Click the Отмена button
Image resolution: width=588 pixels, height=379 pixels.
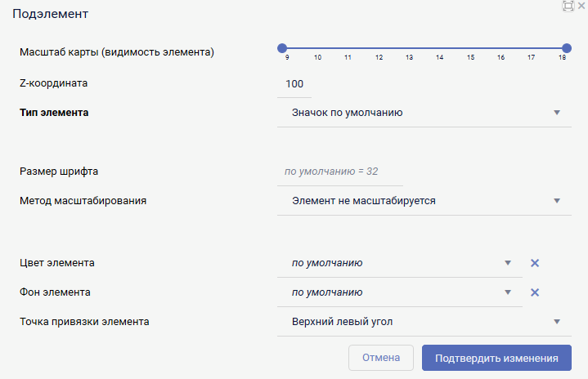380,358
